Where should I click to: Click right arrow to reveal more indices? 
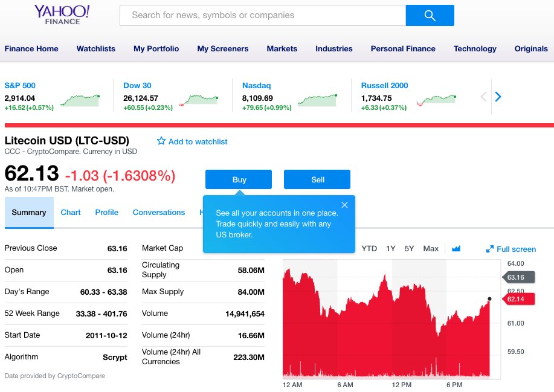[497, 97]
